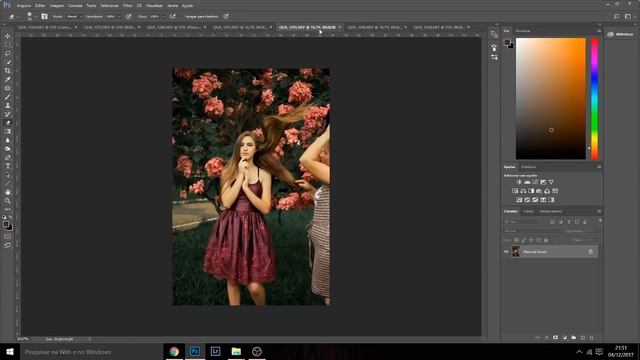Select the Hand tool
The image size is (640, 360).
coord(8,192)
